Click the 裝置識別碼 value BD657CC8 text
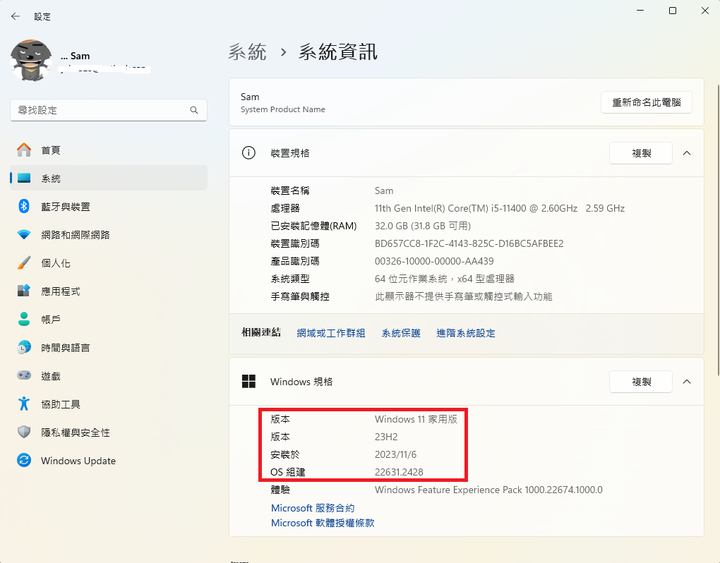Viewport: 720px width, 563px height. point(469,243)
